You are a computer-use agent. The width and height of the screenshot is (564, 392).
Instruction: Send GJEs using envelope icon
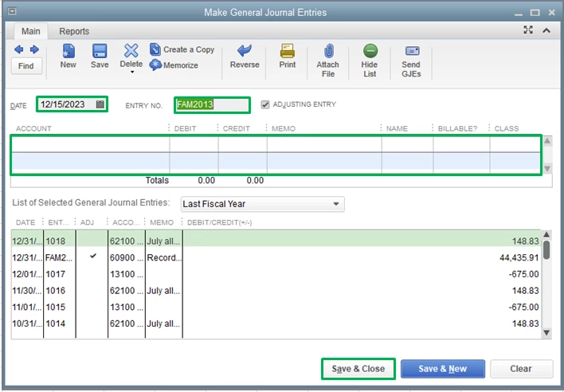412,51
